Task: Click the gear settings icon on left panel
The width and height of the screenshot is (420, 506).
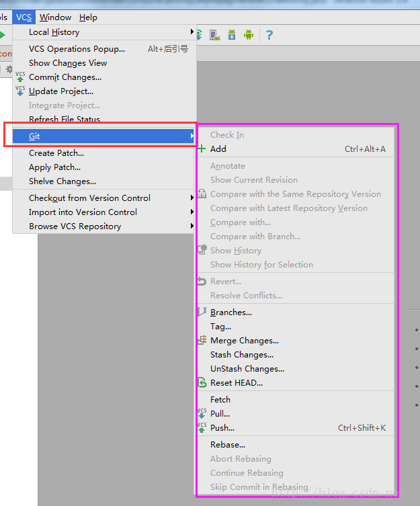Action: coord(9,69)
